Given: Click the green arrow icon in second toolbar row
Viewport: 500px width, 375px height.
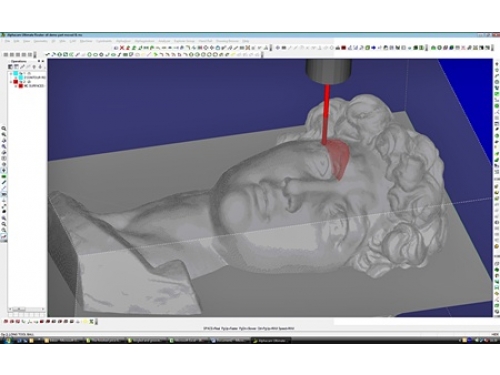Looking at the screenshot, I should (156, 55).
